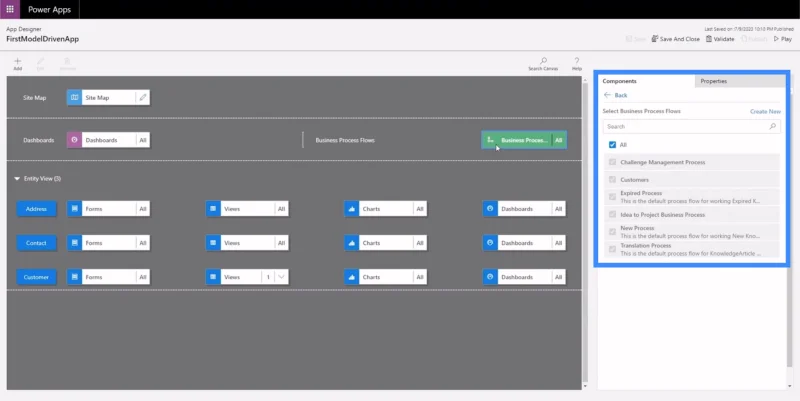Click Views icon in Contact row
This screenshot has width=800, height=401.
point(213,243)
